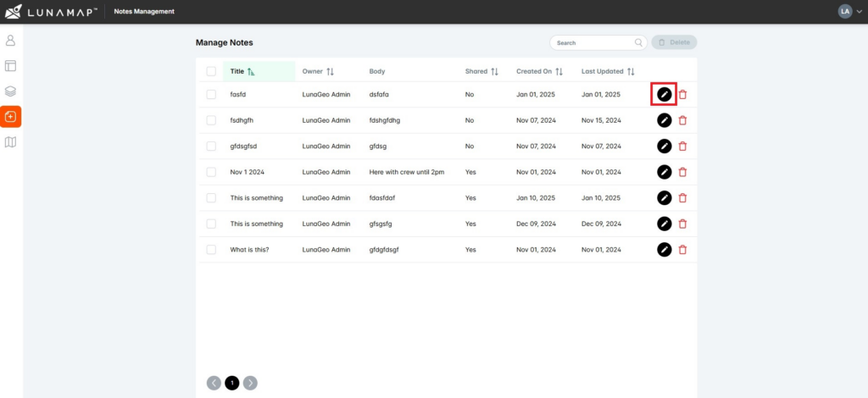This screenshot has height=398, width=868.
Task: Open the layout panel icon in sidebar
Action: [x=10, y=65]
